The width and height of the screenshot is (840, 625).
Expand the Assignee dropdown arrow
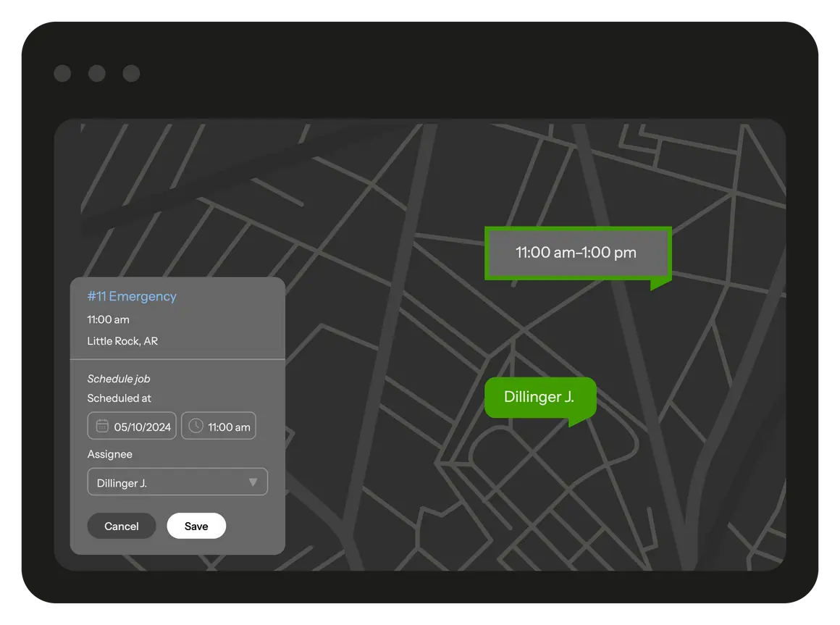[253, 482]
